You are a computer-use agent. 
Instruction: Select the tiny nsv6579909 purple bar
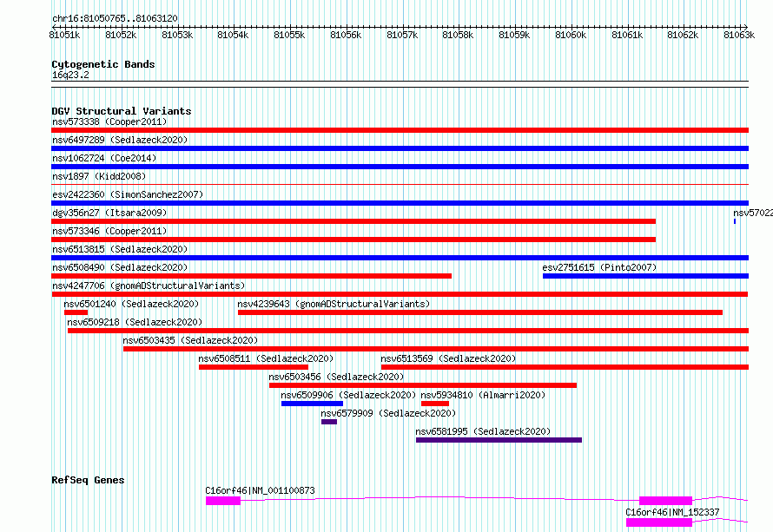point(329,422)
